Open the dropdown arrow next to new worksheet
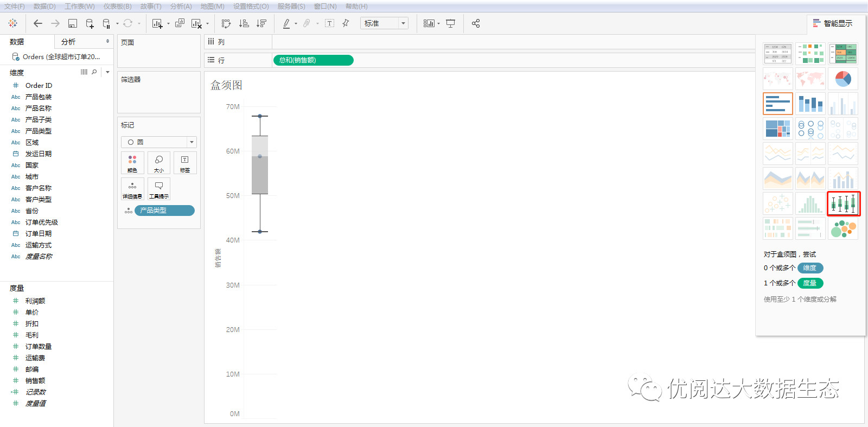The width and height of the screenshot is (868, 427). point(168,23)
